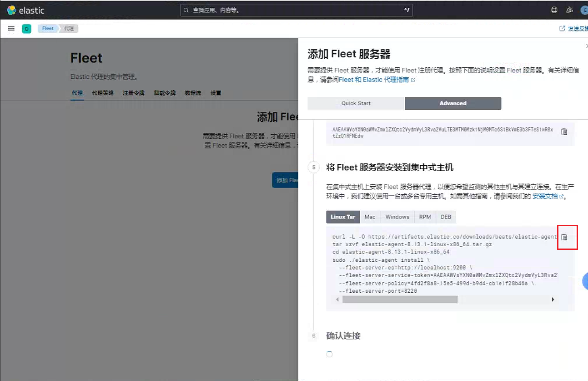588x381 pixels.
Task: Switch to Quick Start mode
Action: tap(356, 103)
